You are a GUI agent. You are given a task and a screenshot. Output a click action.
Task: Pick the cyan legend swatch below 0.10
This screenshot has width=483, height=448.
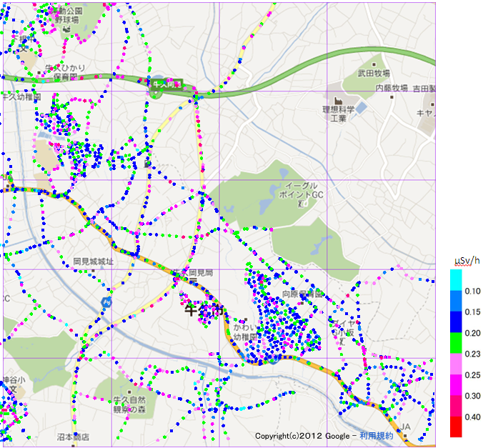[x=456, y=280]
